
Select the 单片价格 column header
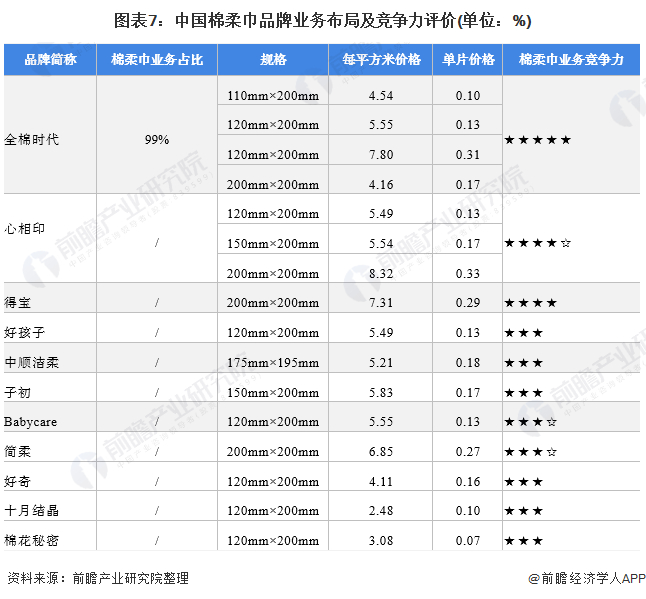click(x=468, y=60)
